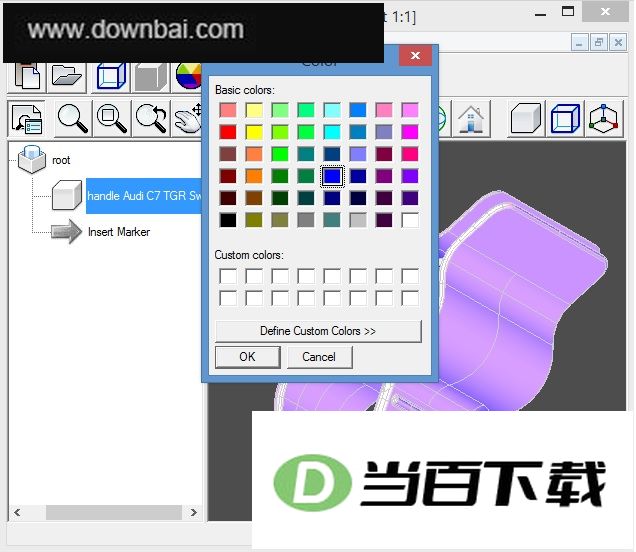The height and width of the screenshot is (552, 636).
Task: Click the gray arrow icon beside Insert Marker
Action: point(66,232)
